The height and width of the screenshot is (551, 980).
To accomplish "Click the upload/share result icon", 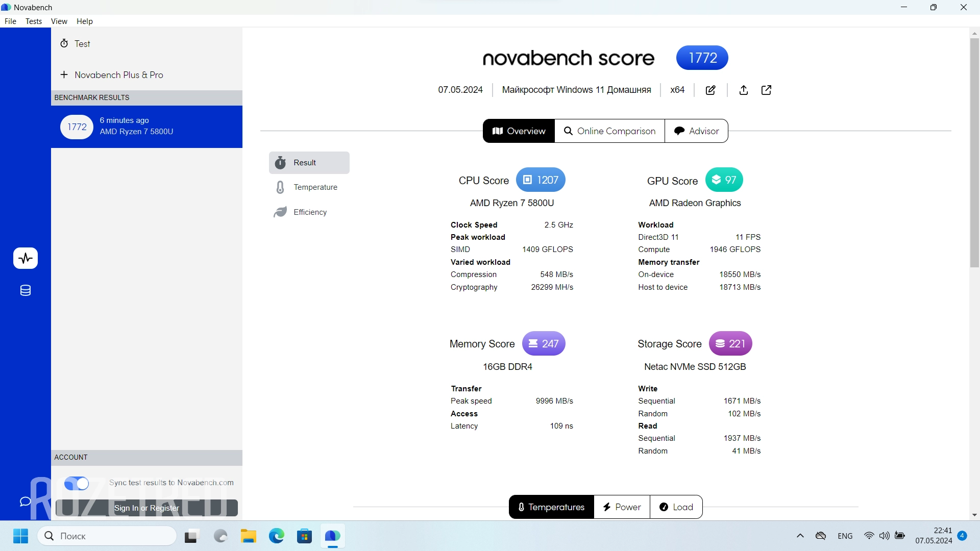I will click(744, 90).
